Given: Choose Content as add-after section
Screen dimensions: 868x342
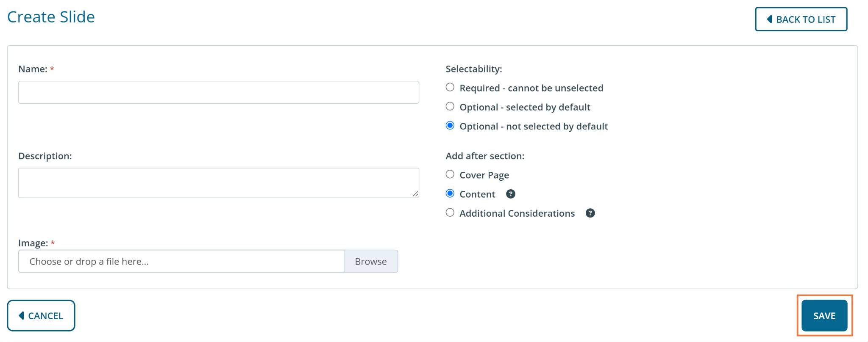Looking at the screenshot, I should [x=450, y=193].
